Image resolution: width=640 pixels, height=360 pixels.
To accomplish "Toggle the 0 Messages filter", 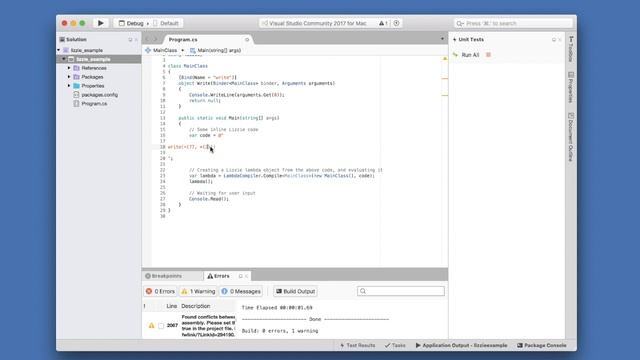I will [241, 291].
